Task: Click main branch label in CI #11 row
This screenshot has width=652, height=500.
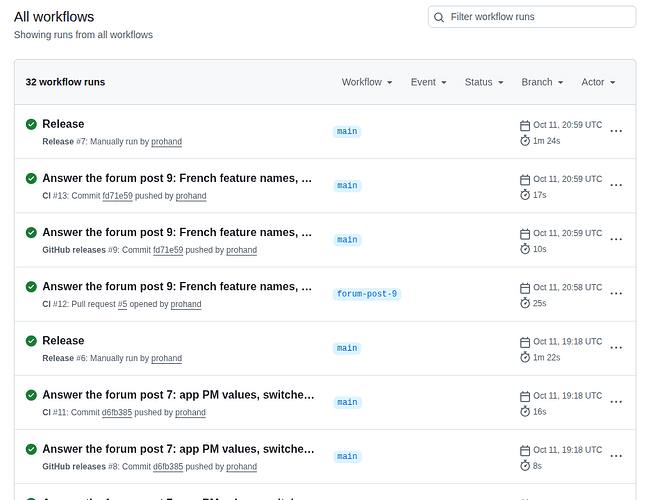Action: pos(347,402)
